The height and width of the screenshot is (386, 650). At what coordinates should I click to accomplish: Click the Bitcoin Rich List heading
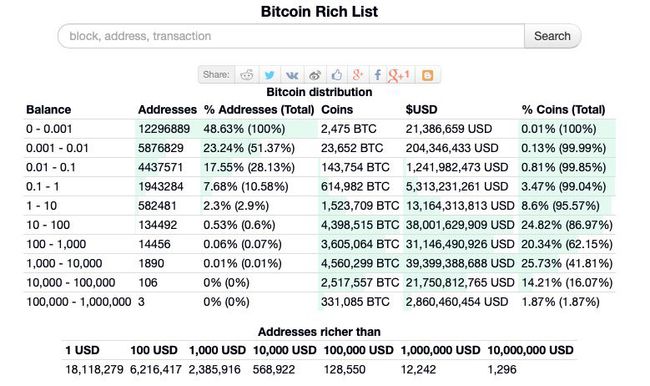[319, 11]
